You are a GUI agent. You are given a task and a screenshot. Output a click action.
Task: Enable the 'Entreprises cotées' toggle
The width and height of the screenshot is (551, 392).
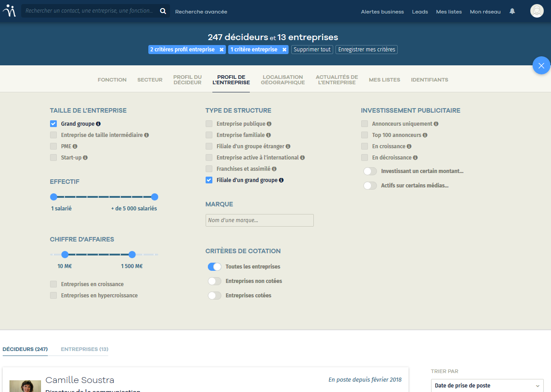pos(215,295)
